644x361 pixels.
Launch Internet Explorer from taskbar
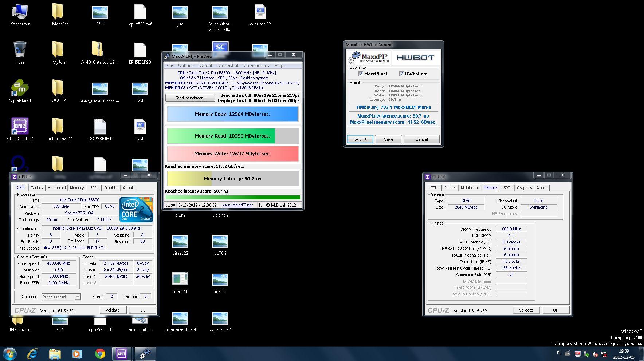point(32,353)
